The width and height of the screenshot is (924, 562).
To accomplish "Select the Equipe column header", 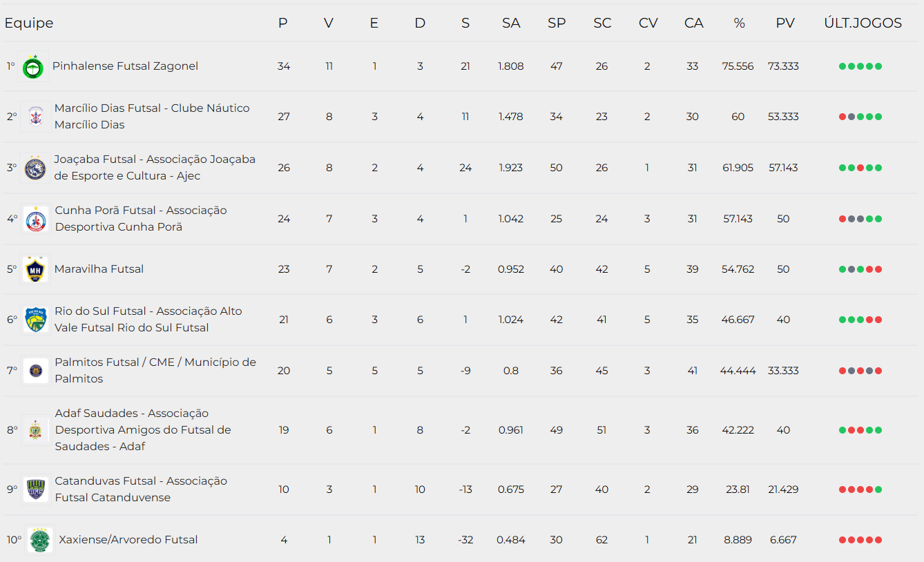I will pyautogui.click(x=29, y=23).
